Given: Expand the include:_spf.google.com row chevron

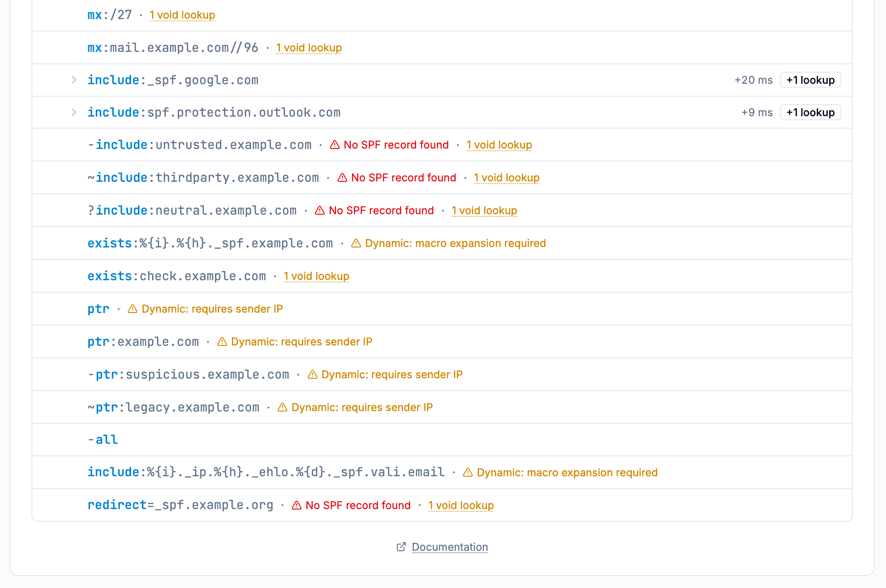Looking at the screenshot, I should point(74,80).
